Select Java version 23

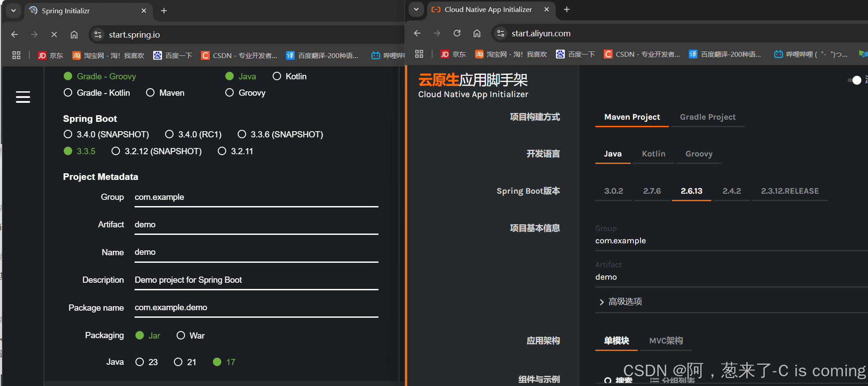147,362
